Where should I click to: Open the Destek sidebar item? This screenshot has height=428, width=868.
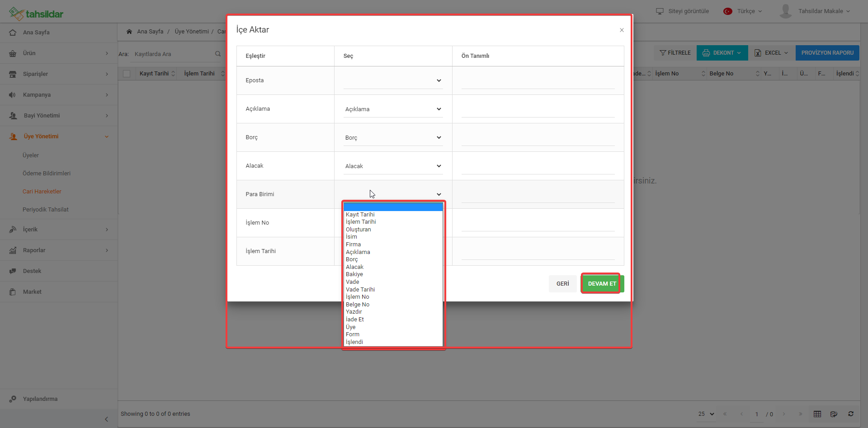pos(59,271)
